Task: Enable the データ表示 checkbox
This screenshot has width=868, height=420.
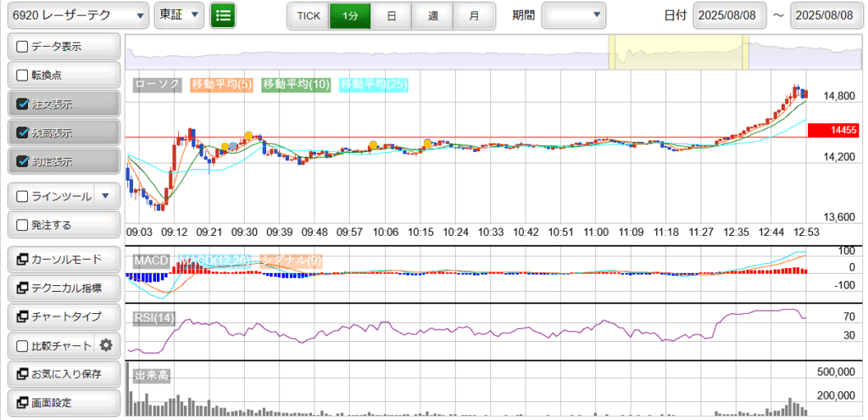Action: (23, 47)
